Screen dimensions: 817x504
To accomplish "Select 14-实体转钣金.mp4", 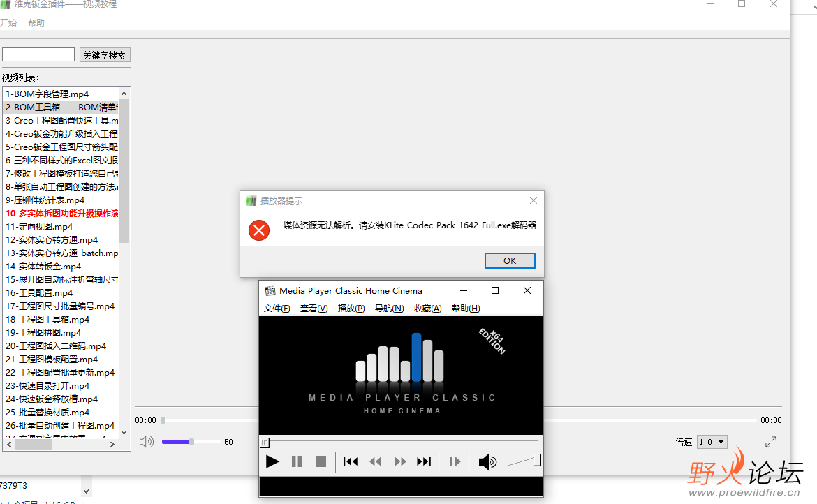I will pos(61,267).
